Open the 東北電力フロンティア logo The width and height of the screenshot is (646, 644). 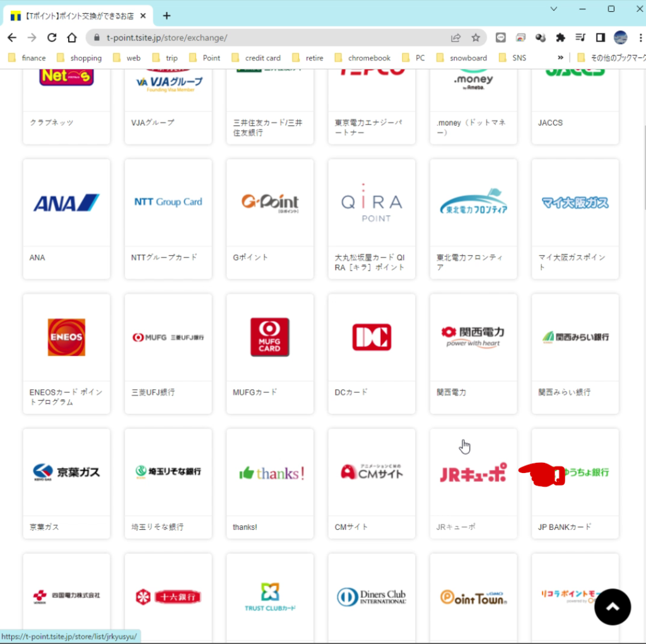point(473,201)
